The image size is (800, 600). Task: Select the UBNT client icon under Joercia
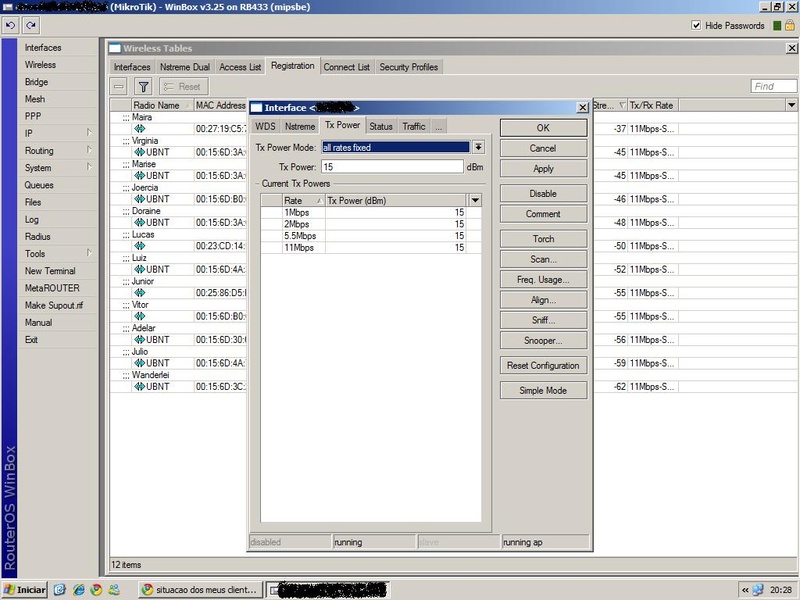139,199
